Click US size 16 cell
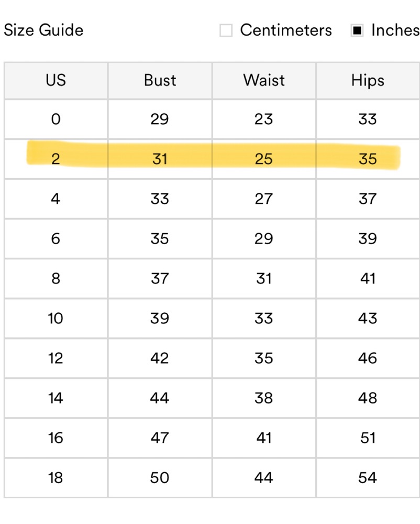 tap(56, 438)
